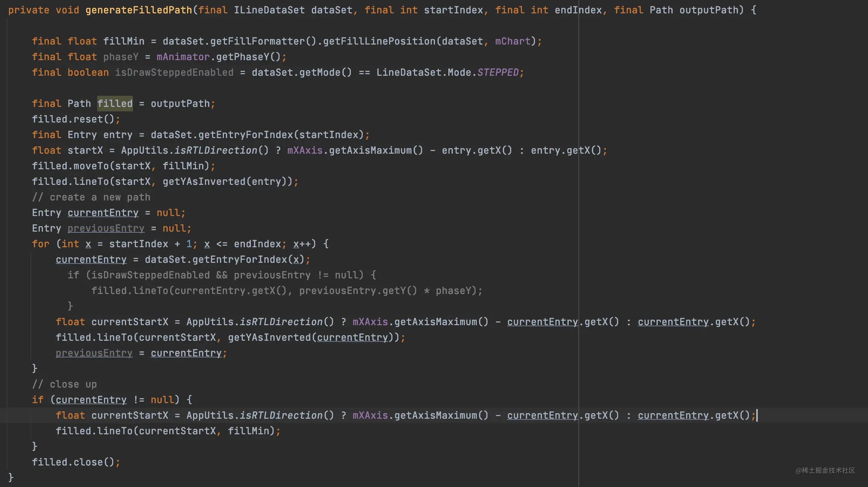The height and width of the screenshot is (487, 868).
Task: Click the '// close up' comment
Action: tap(64, 384)
